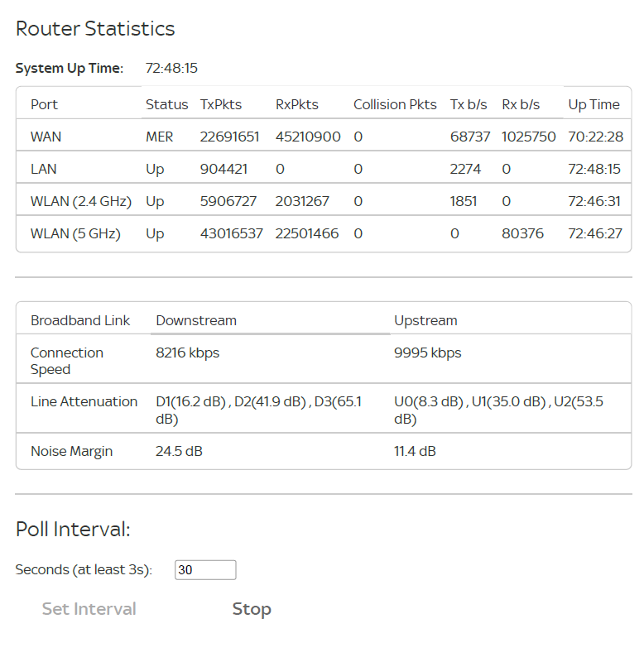Click the Upstream column header
This screenshot has height=662, width=644.
click(x=425, y=320)
